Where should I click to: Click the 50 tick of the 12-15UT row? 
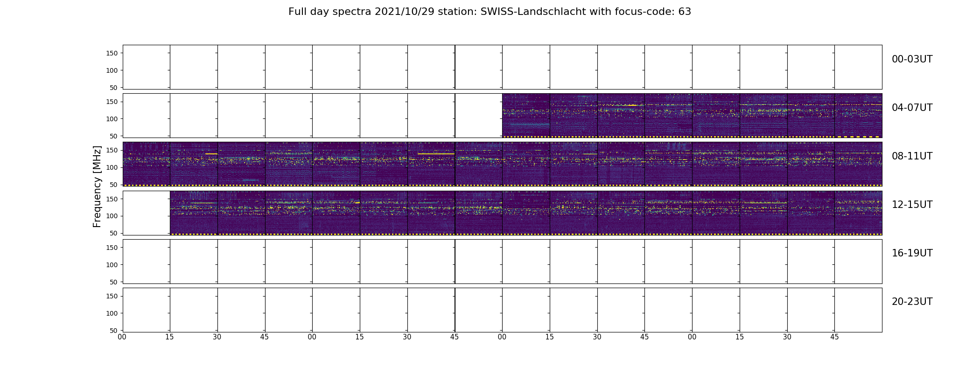(114, 233)
